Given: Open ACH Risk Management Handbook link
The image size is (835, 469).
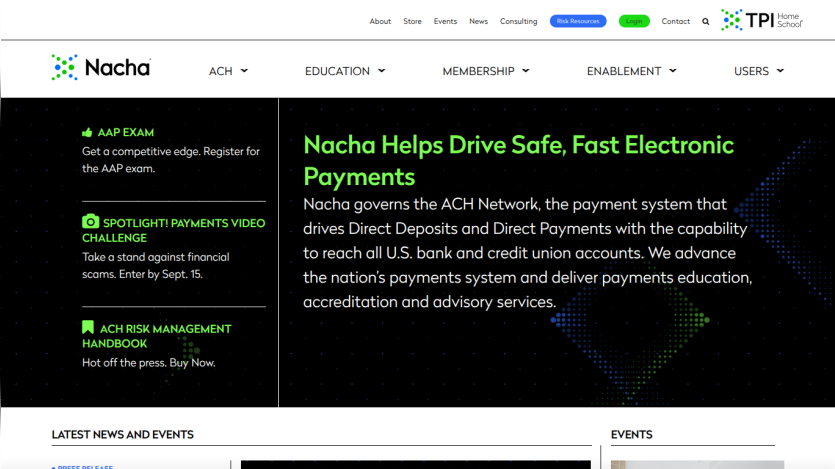Looking at the screenshot, I should click(x=157, y=336).
